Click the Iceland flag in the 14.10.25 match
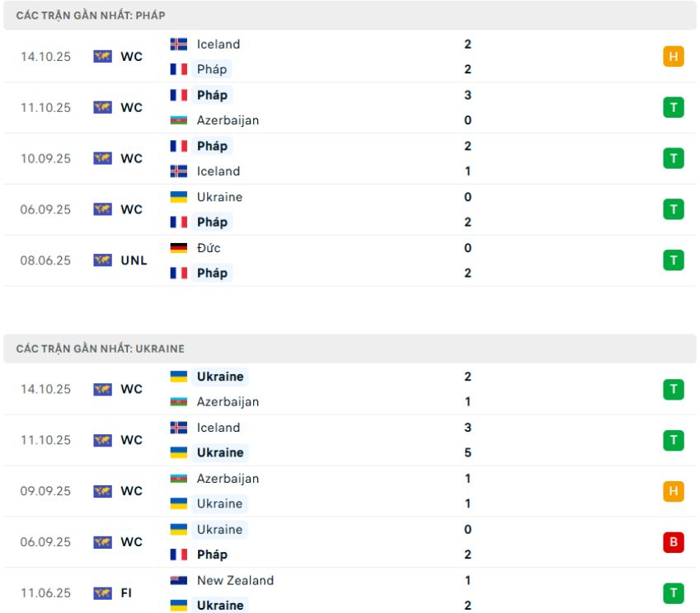 click(179, 44)
